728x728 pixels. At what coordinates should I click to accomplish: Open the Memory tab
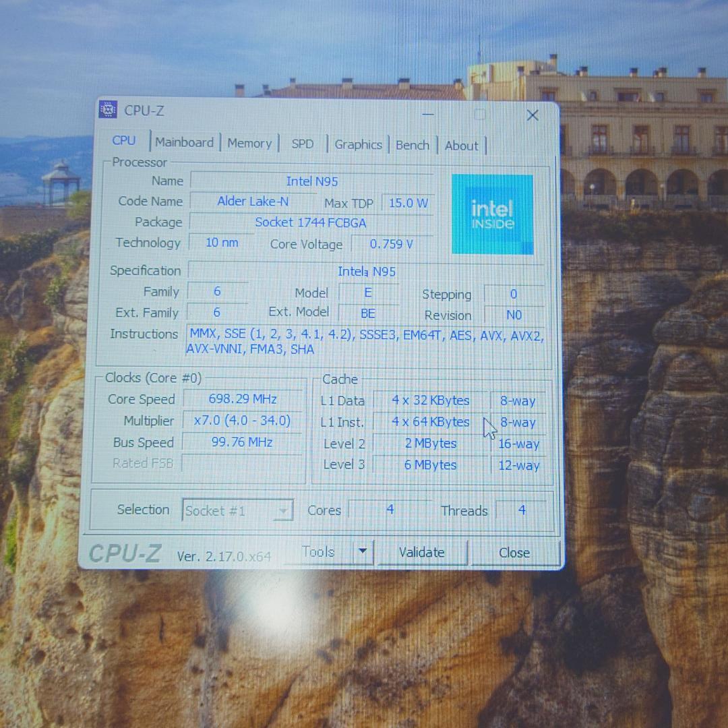[249, 143]
